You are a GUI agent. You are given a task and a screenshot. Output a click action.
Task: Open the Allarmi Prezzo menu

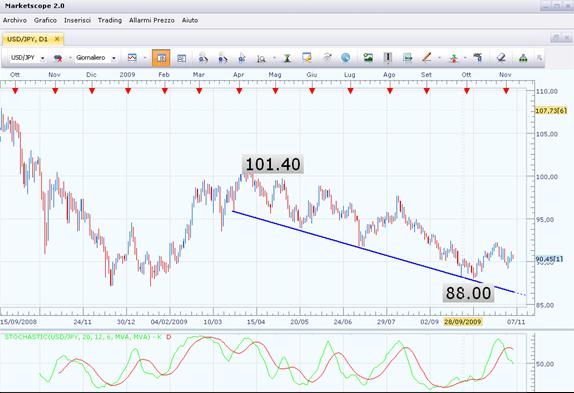[x=152, y=20]
